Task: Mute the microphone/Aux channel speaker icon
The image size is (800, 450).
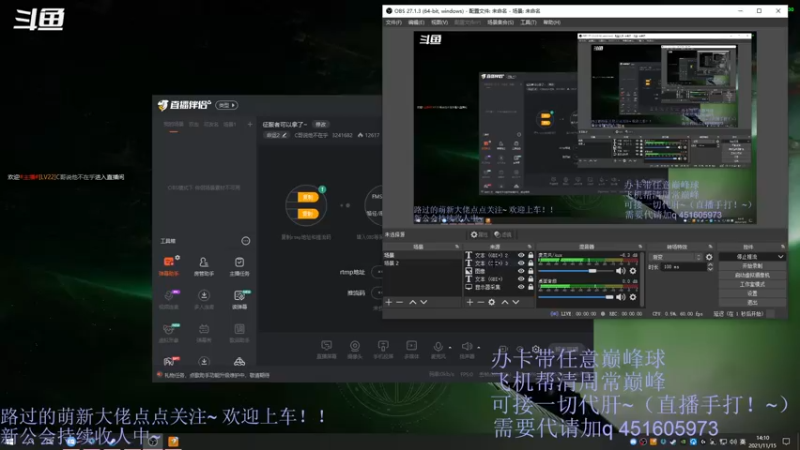Action: [x=620, y=271]
